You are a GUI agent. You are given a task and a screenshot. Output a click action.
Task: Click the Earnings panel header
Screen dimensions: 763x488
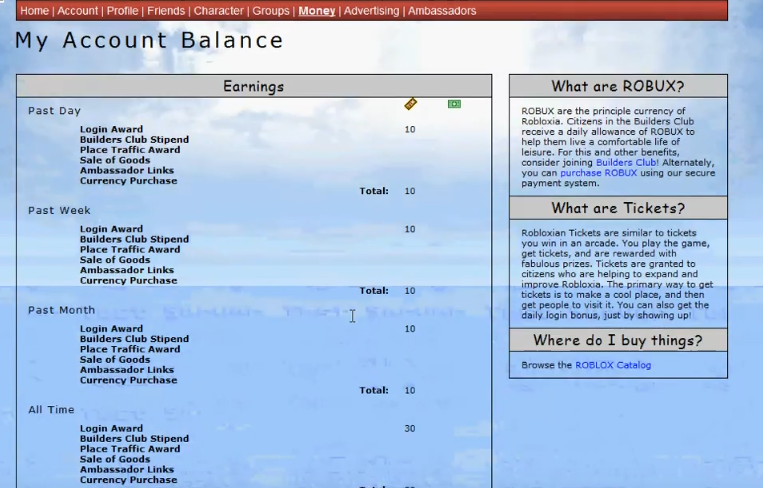[x=254, y=86]
